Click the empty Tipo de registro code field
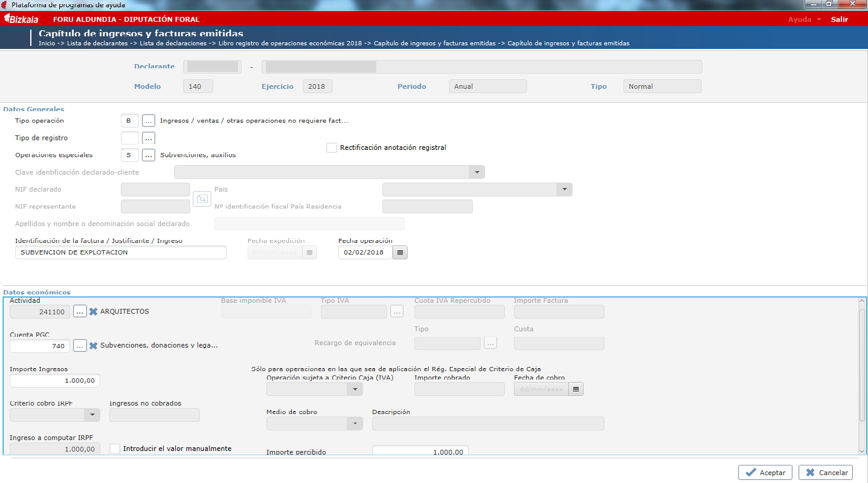The image size is (868, 483). click(129, 138)
